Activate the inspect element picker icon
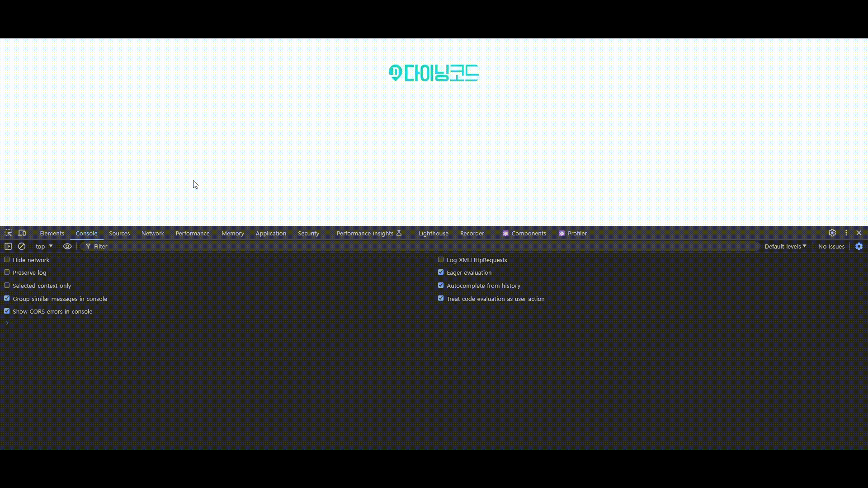The height and width of the screenshot is (488, 868). pos(8,233)
